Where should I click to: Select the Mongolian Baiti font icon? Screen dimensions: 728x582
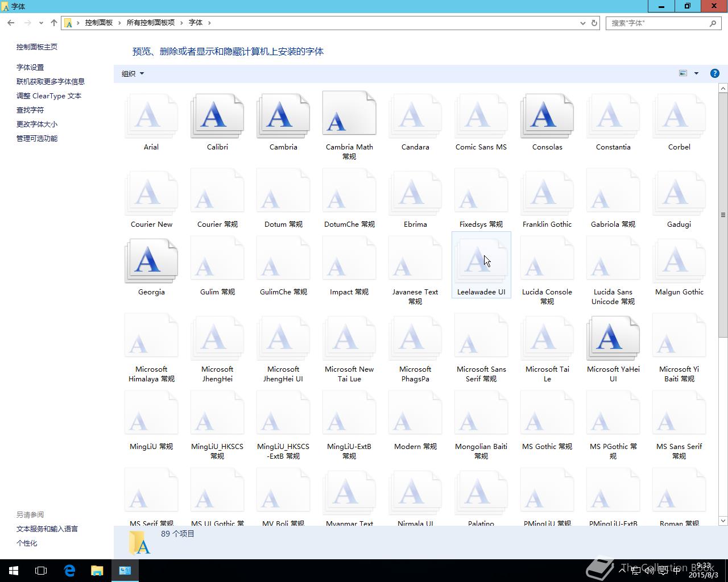click(x=481, y=414)
